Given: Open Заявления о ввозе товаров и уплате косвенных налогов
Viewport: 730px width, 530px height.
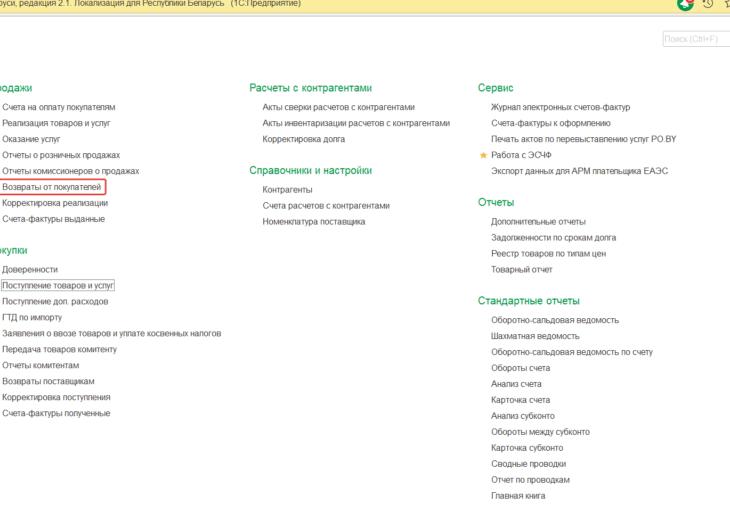Looking at the screenshot, I should coord(112,333).
